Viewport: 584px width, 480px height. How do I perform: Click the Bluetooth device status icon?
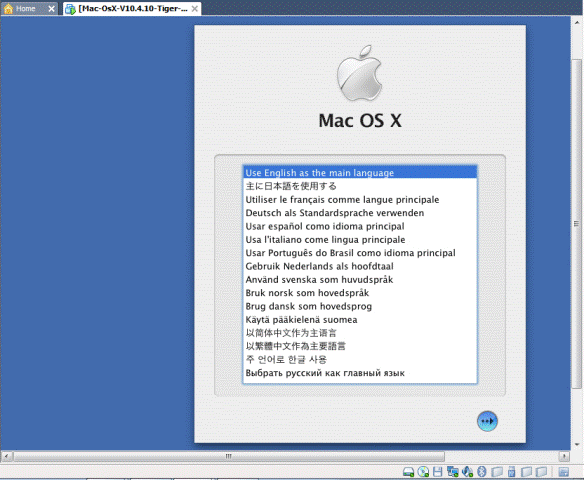(x=482, y=472)
